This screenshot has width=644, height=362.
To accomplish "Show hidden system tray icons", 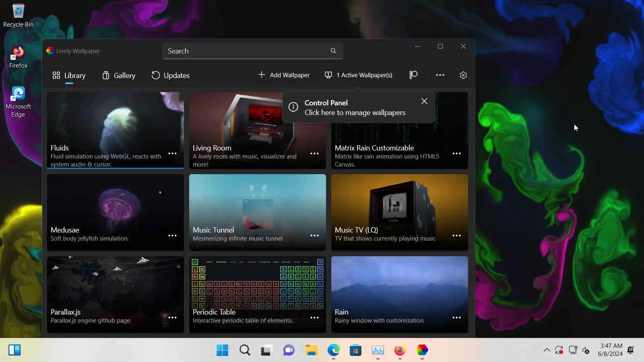I will tap(547, 350).
